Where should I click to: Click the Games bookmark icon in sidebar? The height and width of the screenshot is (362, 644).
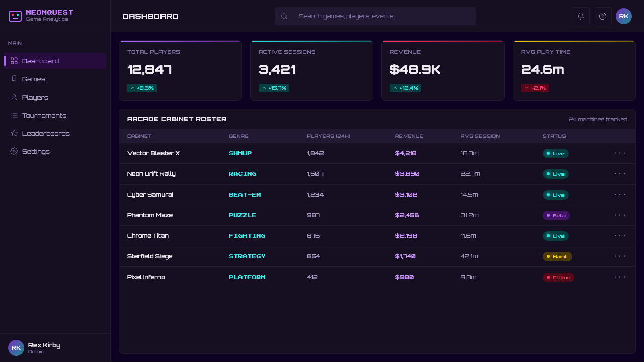pyautogui.click(x=14, y=79)
